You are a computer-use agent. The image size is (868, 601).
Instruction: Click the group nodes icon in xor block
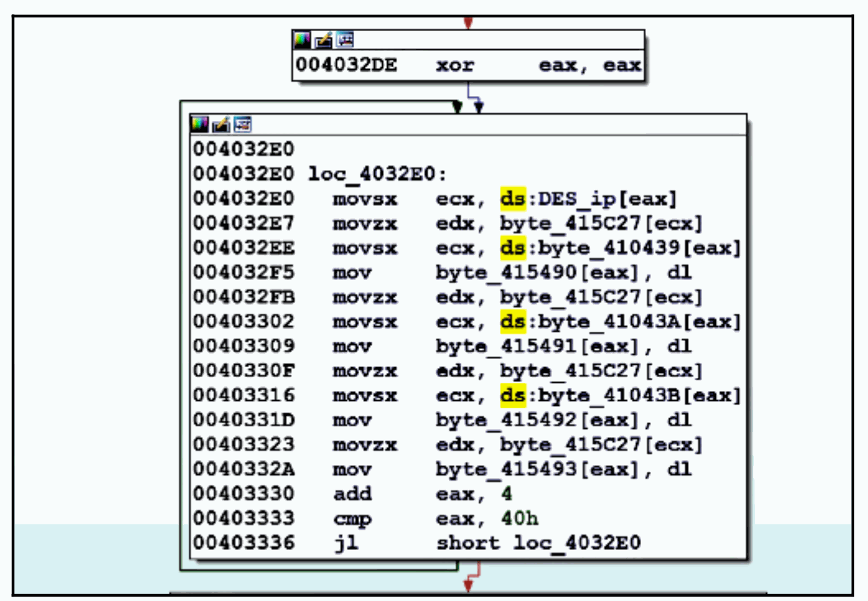coord(345,41)
